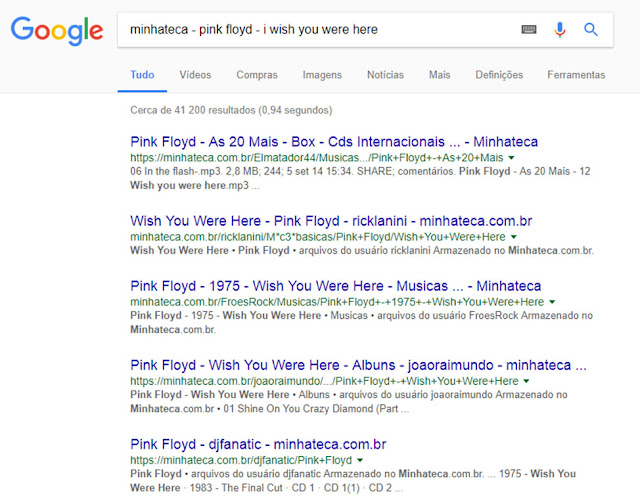
Task: Open 'Pink Floyd - Wish You Were Here - Albuns' result
Action: tap(358, 365)
